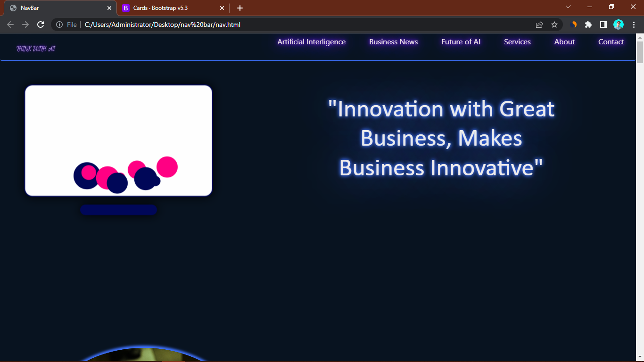Click the site logo in the navbar
Screen dimensions: 644x362
[x=36, y=49]
